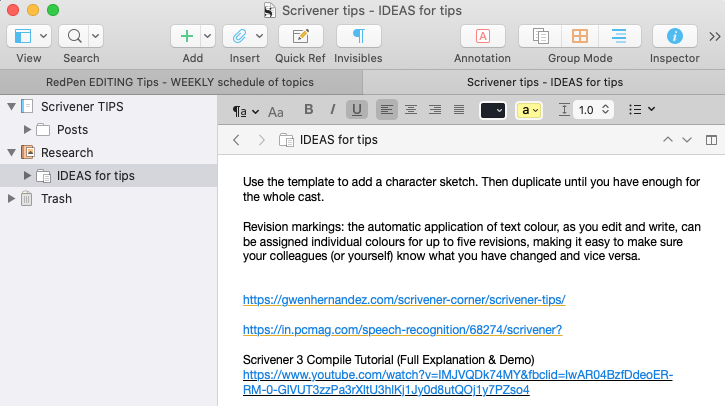The width and height of the screenshot is (725, 406).
Task: Collapse the Scrivener TIPS binder folder
Action: (12, 106)
